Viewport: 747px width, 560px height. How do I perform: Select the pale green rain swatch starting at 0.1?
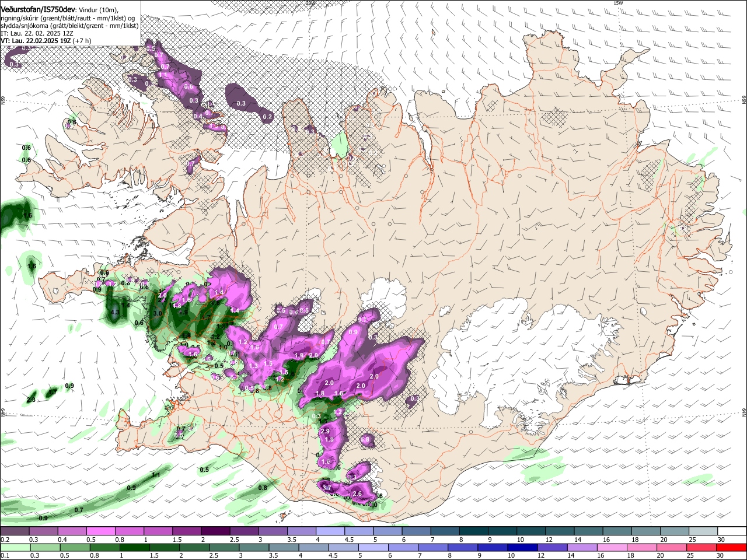15,548
